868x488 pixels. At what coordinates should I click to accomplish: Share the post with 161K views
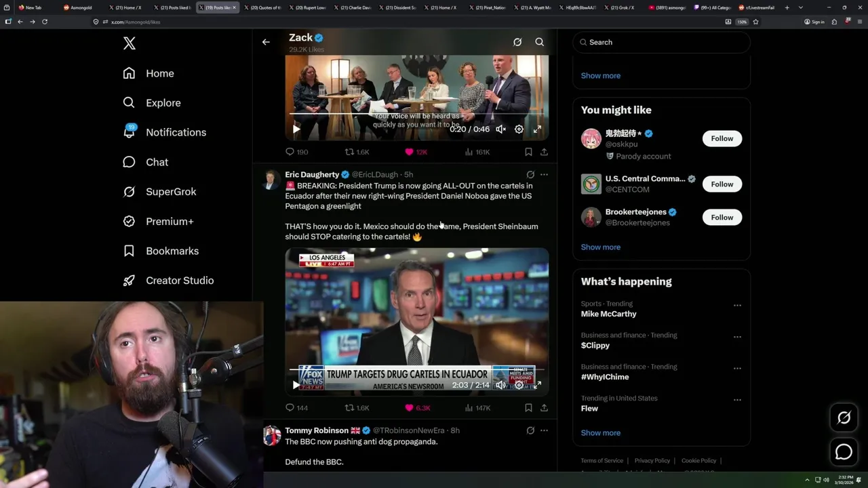[544, 152]
